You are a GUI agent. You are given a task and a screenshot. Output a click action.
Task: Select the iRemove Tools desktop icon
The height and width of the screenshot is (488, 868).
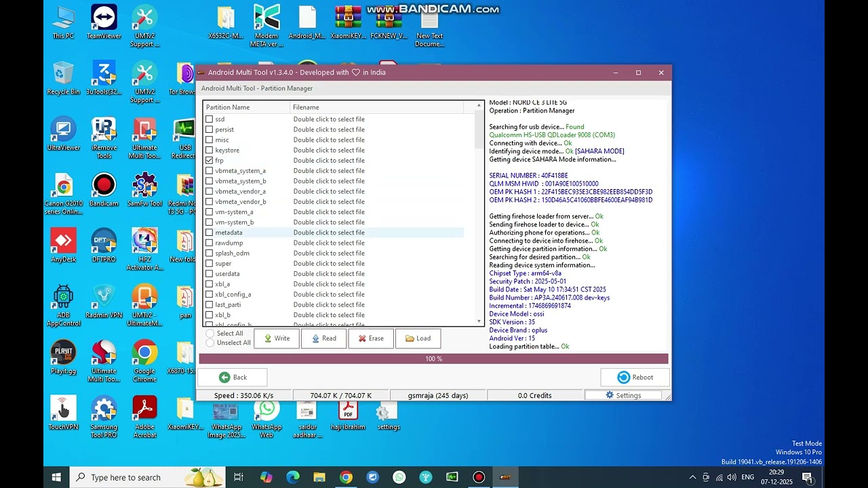[x=104, y=138]
